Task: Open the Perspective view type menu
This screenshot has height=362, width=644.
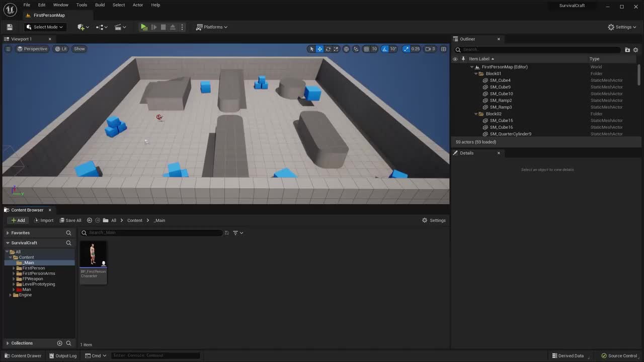Action: pyautogui.click(x=32, y=49)
